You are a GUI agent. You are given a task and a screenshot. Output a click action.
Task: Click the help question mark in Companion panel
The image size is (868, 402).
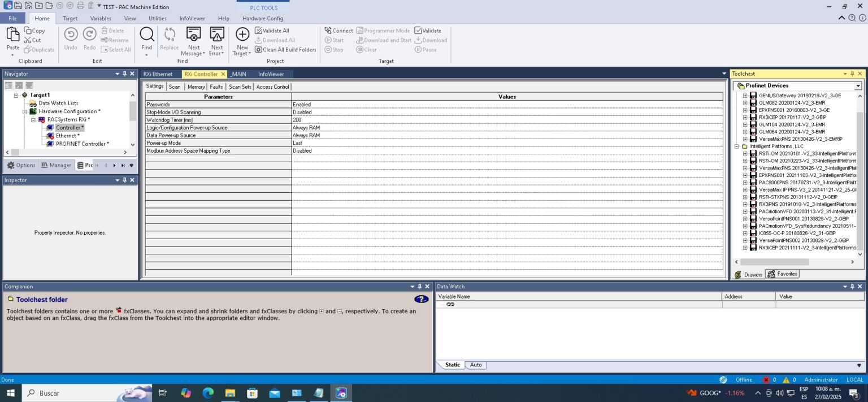pyautogui.click(x=421, y=299)
